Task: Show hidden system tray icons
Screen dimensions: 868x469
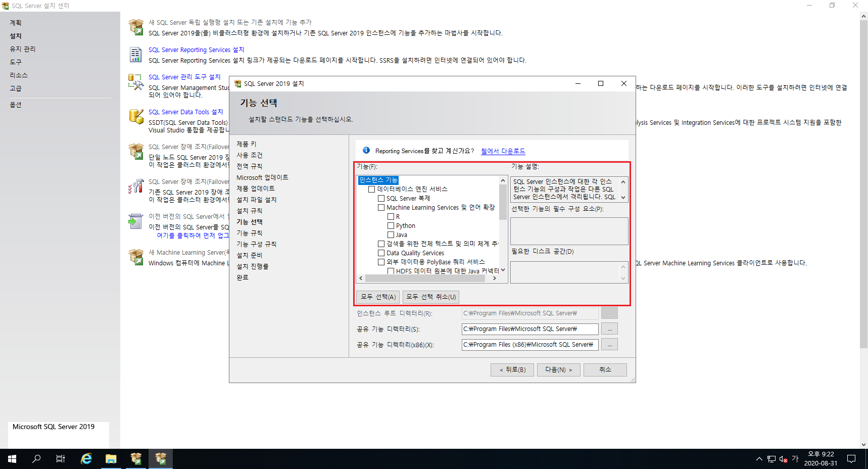Action: pyautogui.click(x=759, y=459)
